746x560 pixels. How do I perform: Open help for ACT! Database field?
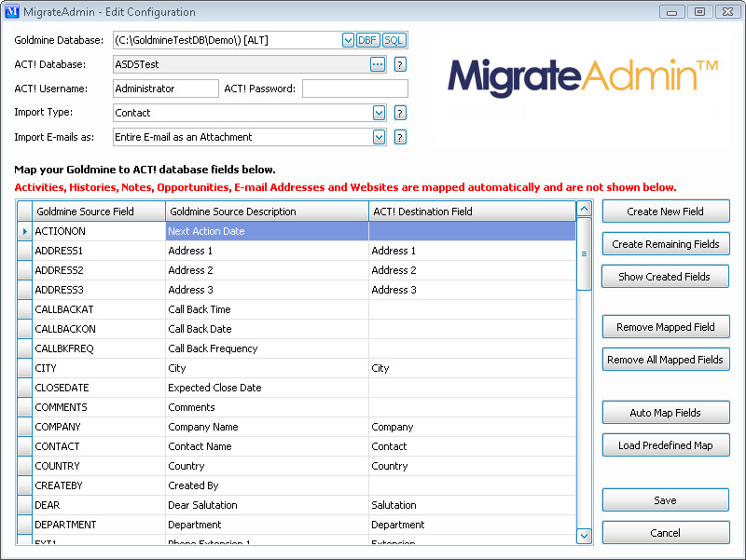400,64
